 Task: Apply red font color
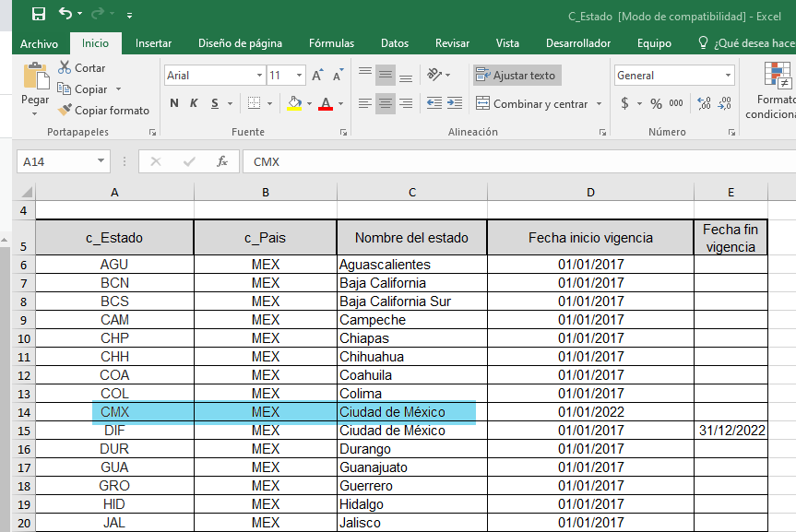[326, 103]
